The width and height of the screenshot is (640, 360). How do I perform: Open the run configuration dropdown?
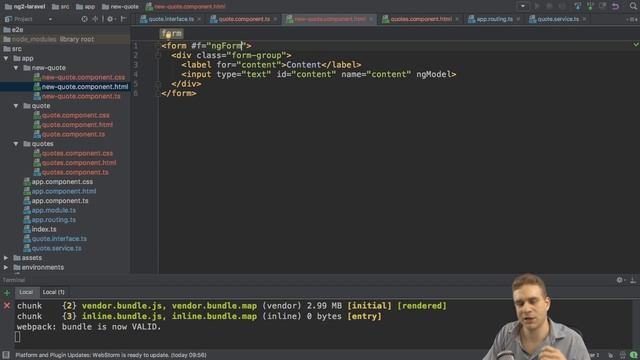[523, 6]
